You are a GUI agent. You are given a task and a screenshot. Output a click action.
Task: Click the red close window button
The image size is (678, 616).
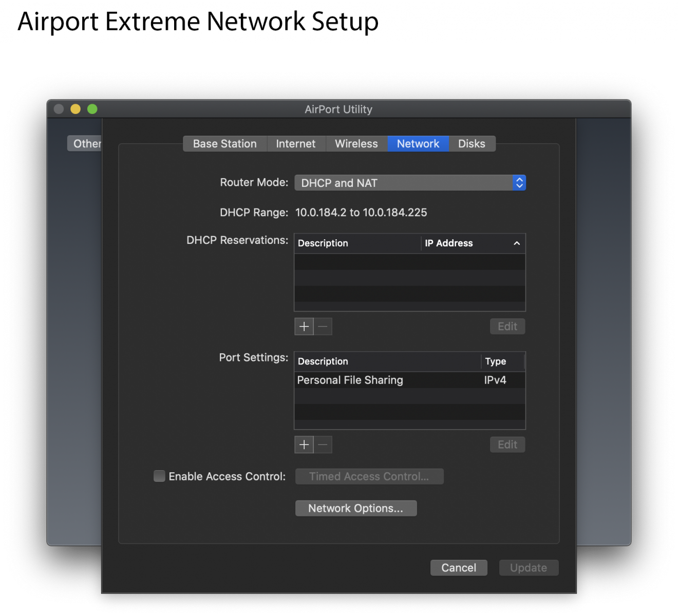pos(59,109)
